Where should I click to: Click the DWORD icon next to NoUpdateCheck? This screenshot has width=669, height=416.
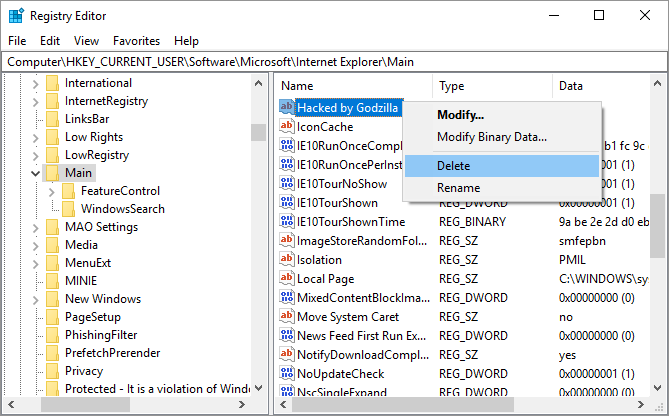pos(286,374)
